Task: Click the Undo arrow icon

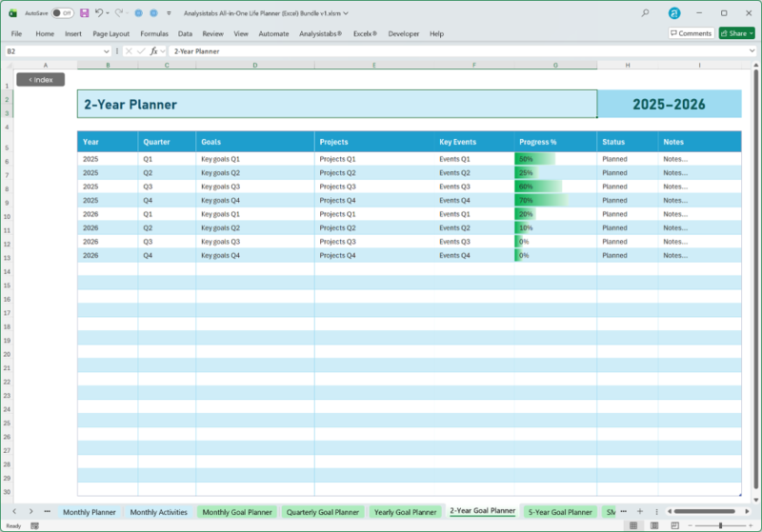Action: point(99,13)
